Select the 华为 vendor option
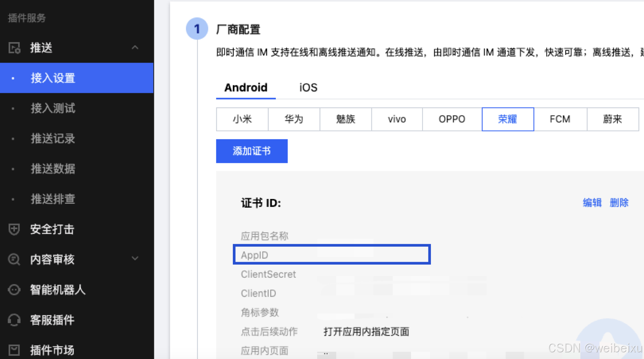The image size is (644, 359). coord(294,119)
